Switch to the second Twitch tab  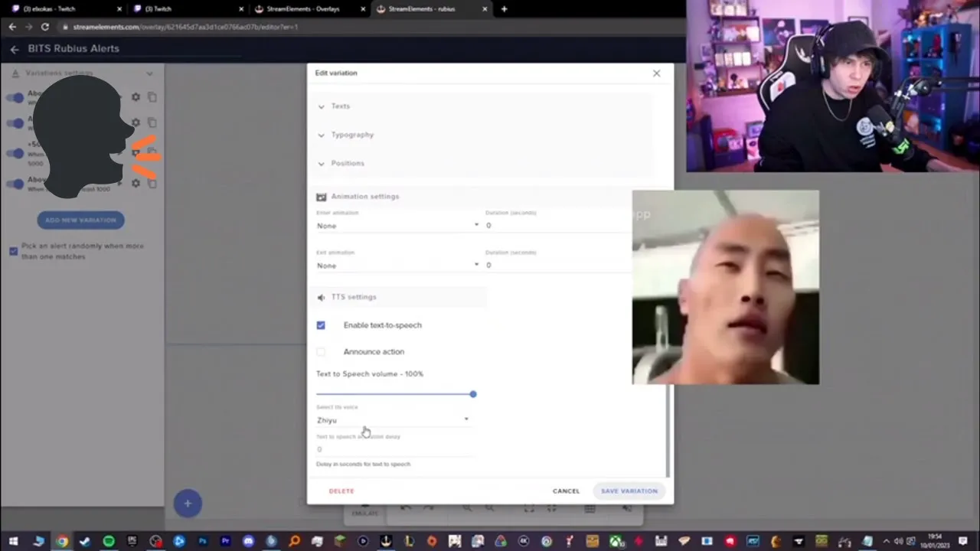[188, 9]
